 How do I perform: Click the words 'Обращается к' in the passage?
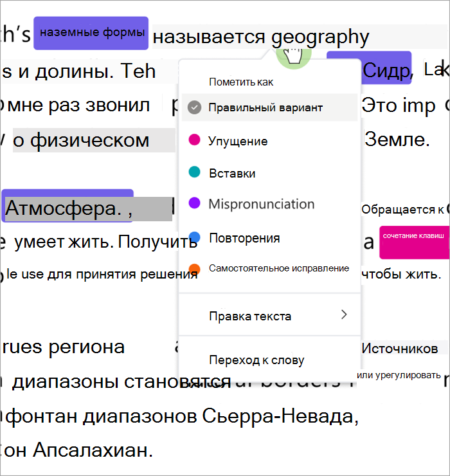pyautogui.click(x=402, y=210)
